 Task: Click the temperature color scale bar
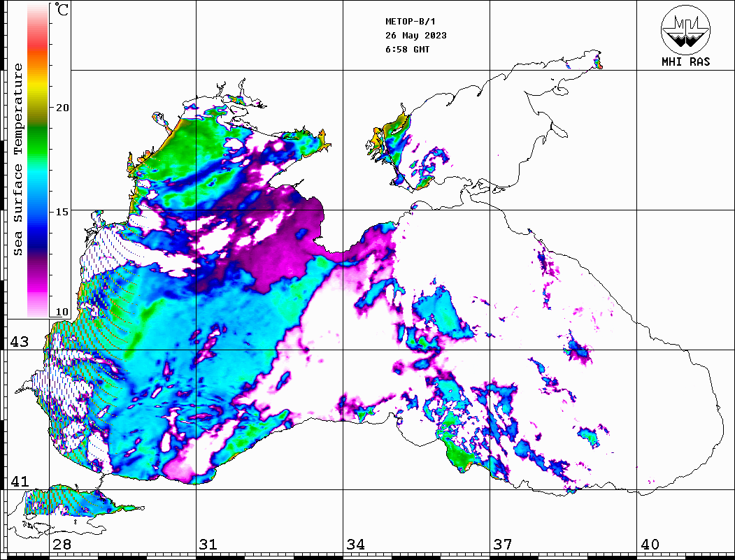[38, 160]
